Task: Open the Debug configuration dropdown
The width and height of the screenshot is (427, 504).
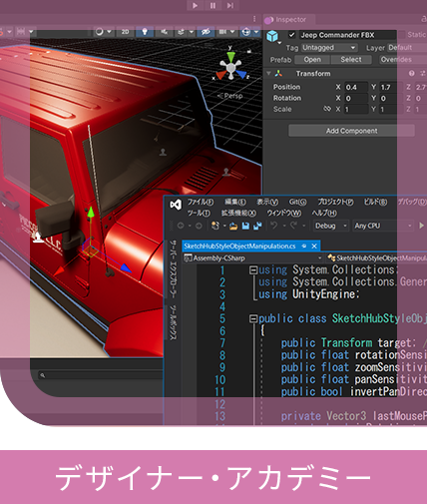Action: [x=331, y=226]
